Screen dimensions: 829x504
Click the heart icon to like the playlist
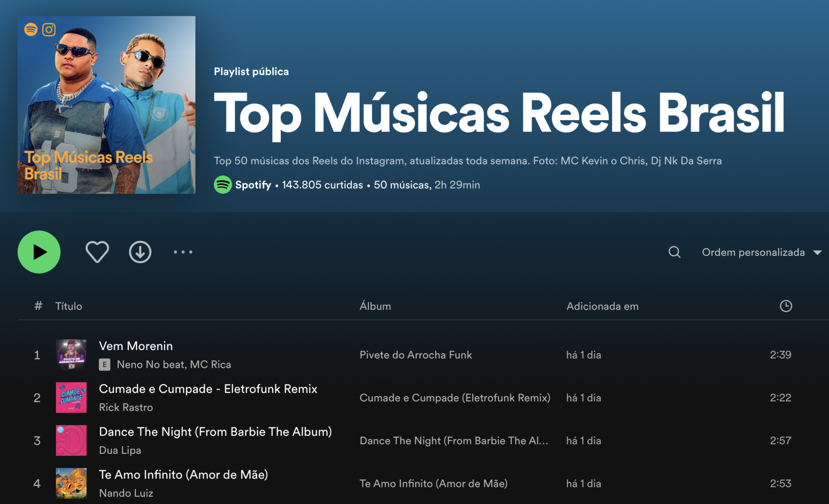(97, 251)
